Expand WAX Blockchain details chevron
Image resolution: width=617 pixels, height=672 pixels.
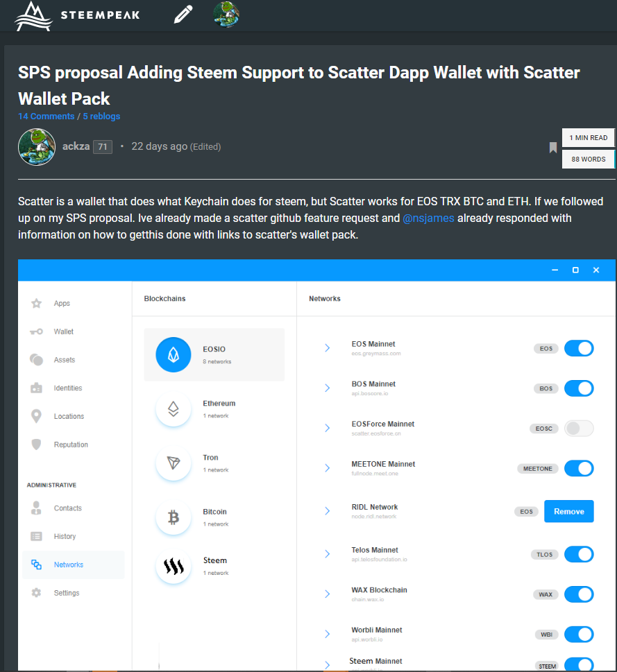(327, 594)
